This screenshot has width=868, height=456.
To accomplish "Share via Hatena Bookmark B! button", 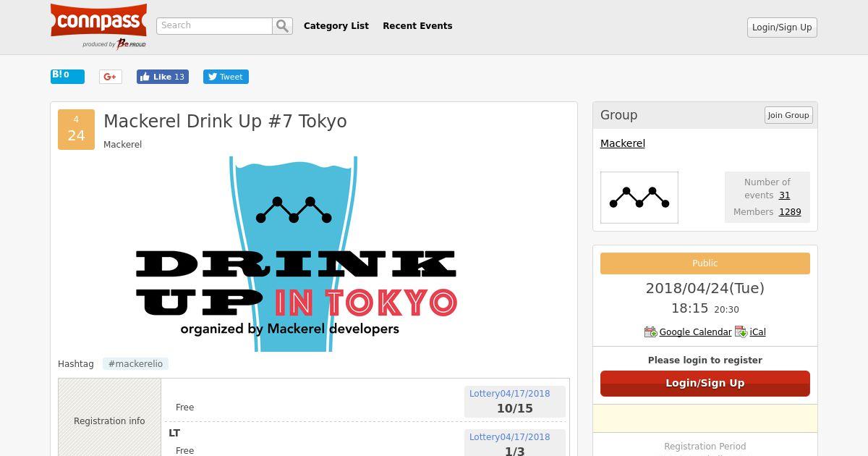I will click(x=67, y=76).
